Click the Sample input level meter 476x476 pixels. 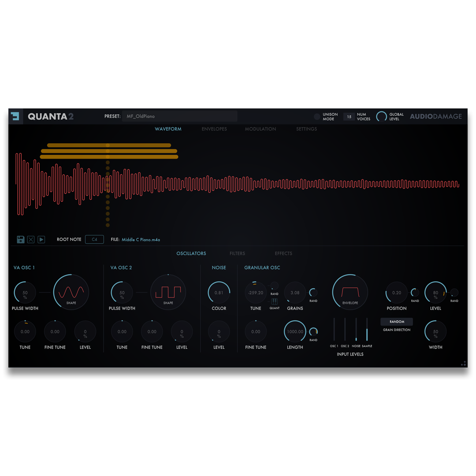pyautogui.click(x=367, y=328)
